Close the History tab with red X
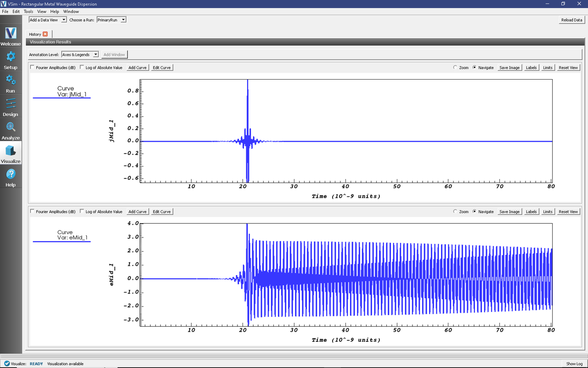The height and width of the screenshot is (368, 588). point(45,34)
